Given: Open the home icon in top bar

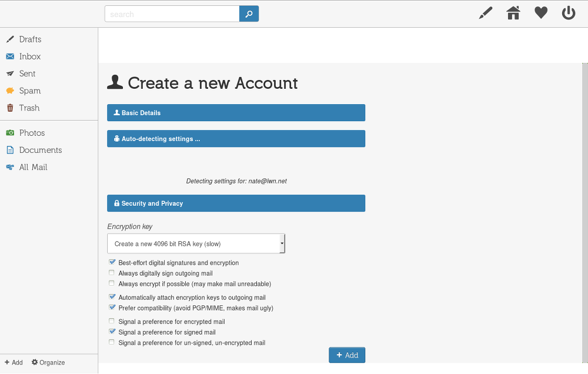Looking at the screenshot, I should [x=513, y=13].
